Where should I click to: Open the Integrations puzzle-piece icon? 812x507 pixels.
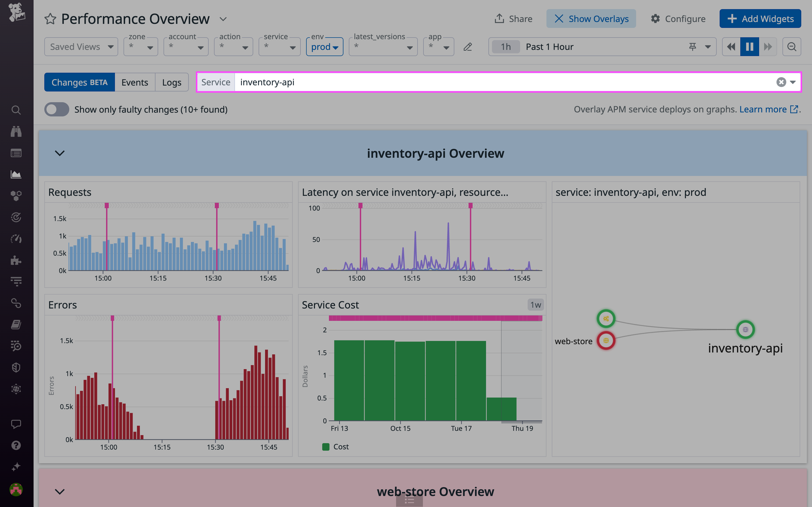tap(16, 260)
